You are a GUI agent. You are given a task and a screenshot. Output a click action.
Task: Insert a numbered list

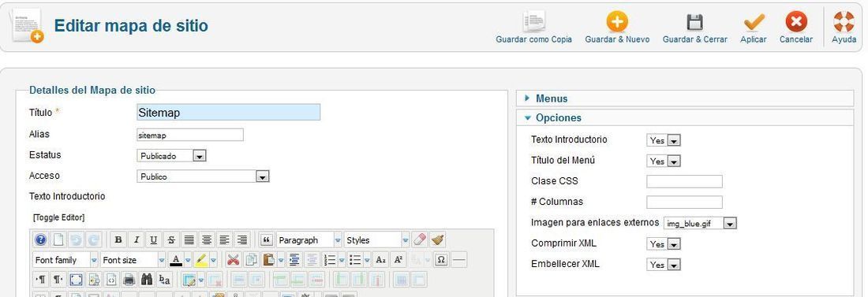click(x=330, y=260)
